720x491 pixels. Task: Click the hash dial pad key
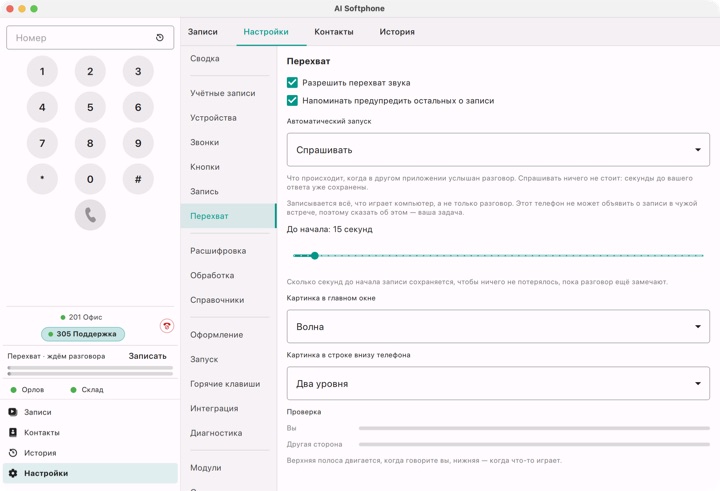138,179
